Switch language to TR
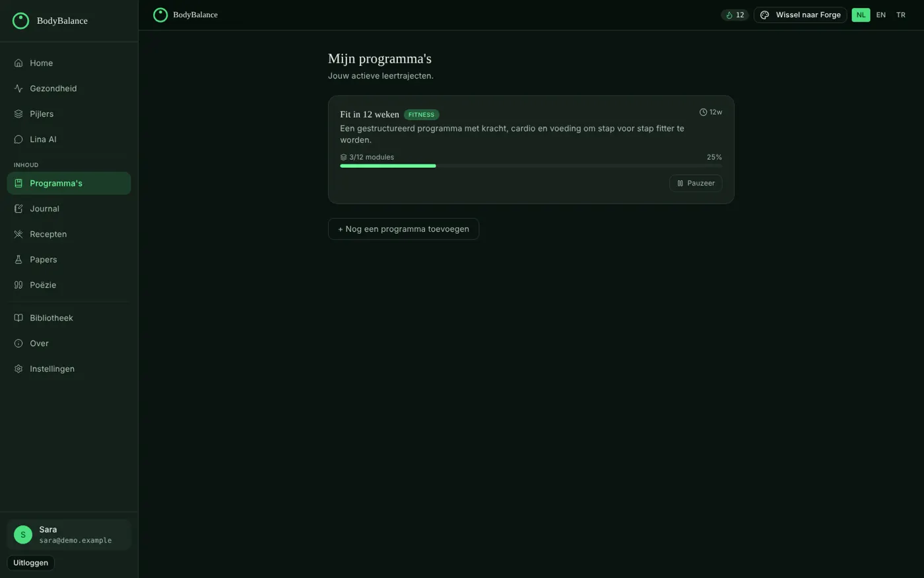The height and width of the screenshot is (578, 924). (901, 15)
